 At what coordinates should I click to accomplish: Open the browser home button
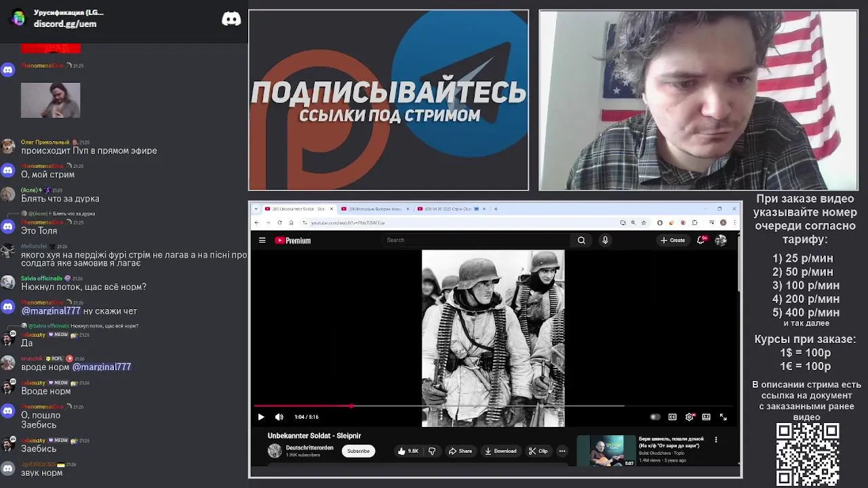tap(291, 222)
